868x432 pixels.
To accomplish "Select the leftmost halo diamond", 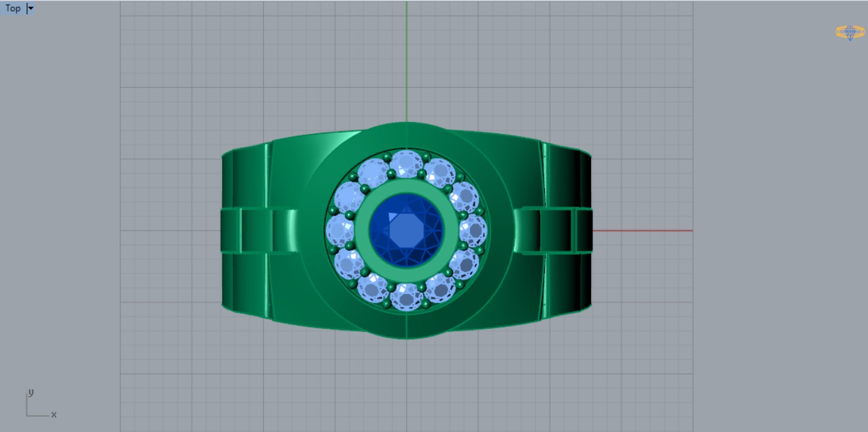I will tap(341, 230).
